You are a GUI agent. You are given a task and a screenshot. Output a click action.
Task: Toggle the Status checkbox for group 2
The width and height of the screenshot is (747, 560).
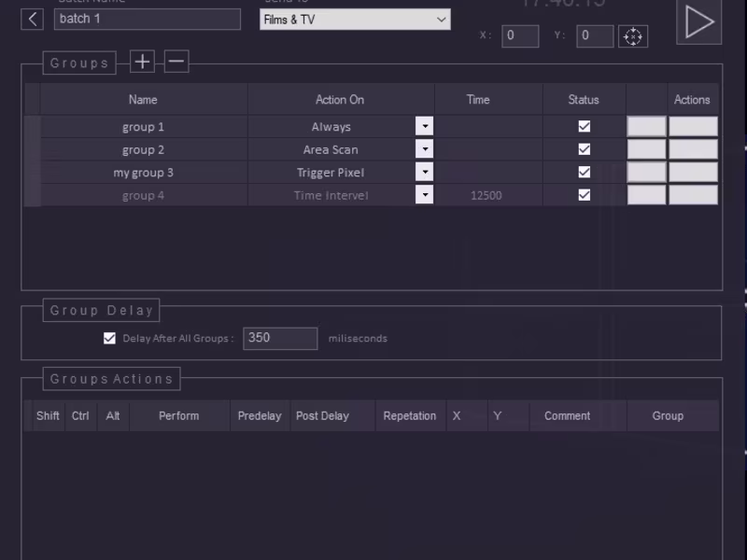click(x=585, y=149)
